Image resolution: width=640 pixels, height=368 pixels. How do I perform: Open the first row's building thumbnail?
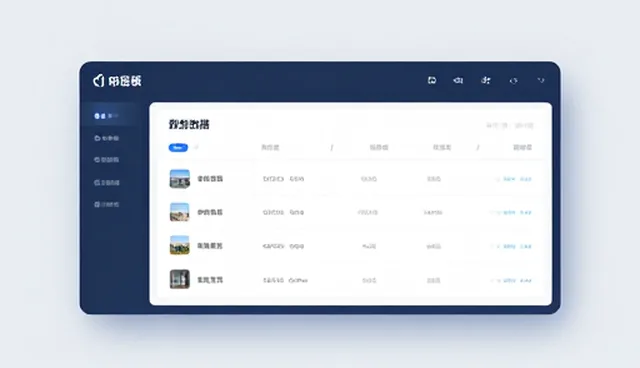coord(180,179)
